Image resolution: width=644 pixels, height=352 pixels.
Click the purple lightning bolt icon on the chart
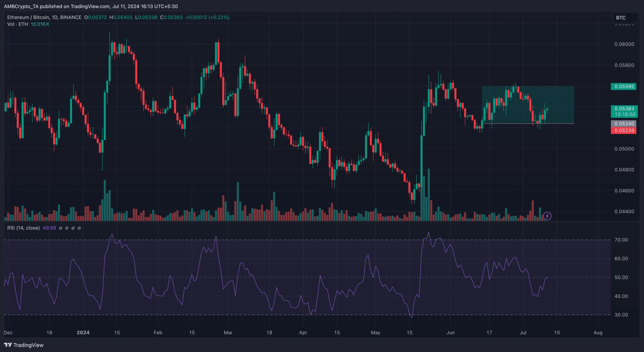[x=547, y=216]
